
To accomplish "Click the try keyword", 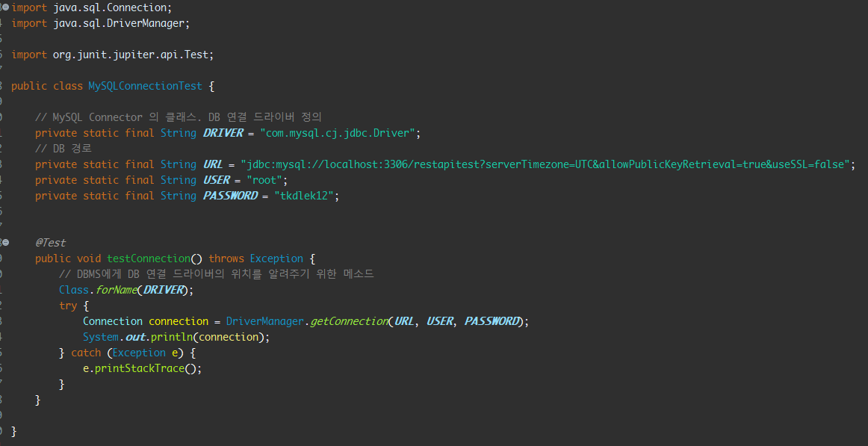I will pos(68,306).
